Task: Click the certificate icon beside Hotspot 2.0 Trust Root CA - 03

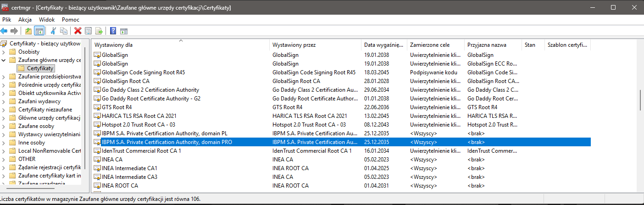Action: click(x=97, y=124)
